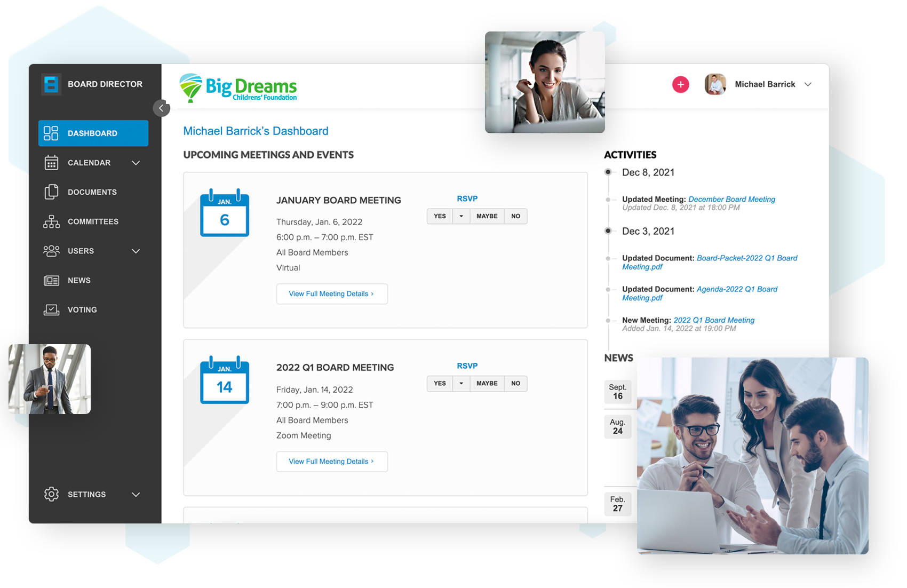
Task: Open the News section in sidebar
Action: click(79, 280)
